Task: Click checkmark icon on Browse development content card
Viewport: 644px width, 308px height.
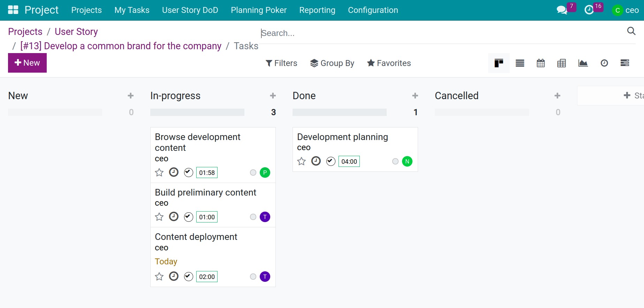Action: click(189, 173)
